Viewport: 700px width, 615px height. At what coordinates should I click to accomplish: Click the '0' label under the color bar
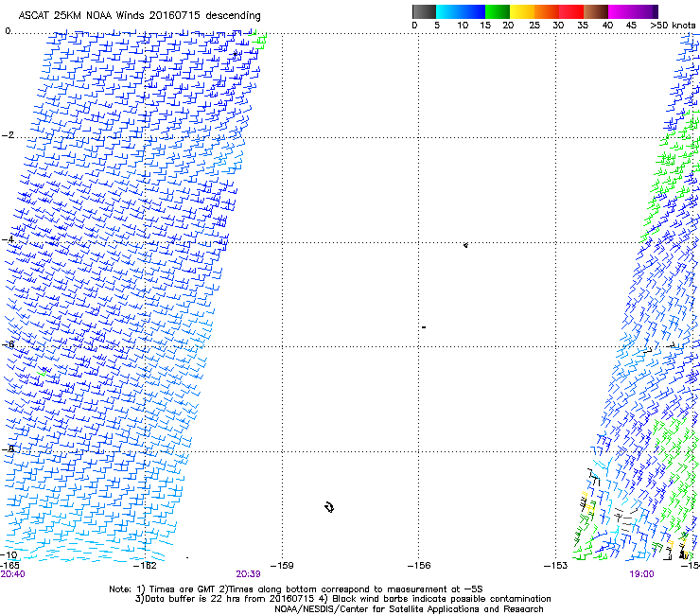tap(414, 26)
